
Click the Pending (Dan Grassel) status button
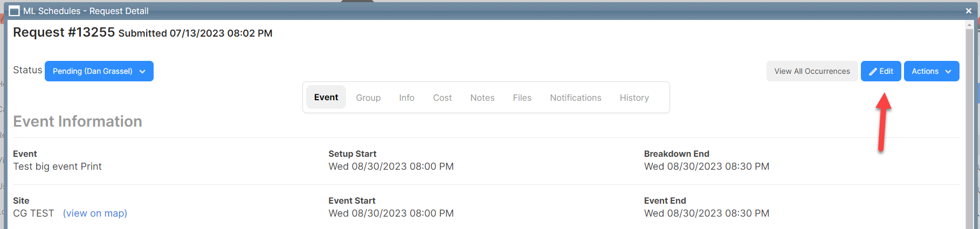[x=99, y=71]
